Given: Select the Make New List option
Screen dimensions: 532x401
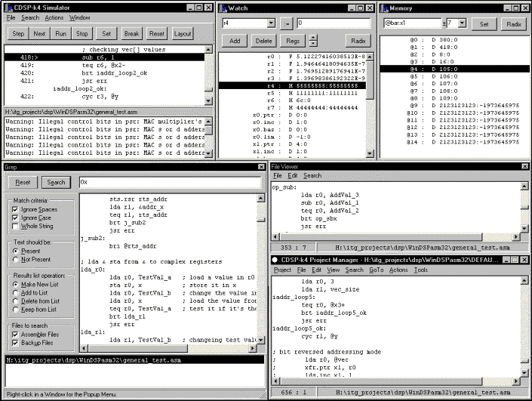Looking at the screenshot, I should coord(15,284).
